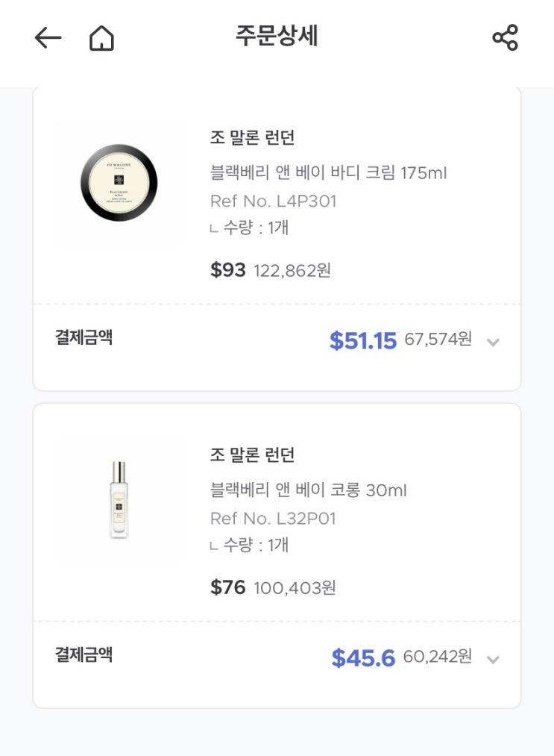The width and height of the screenshot is (554, 756).
Task: Open cologne bottle product thumbnail
Action: [x=119, y=499]
